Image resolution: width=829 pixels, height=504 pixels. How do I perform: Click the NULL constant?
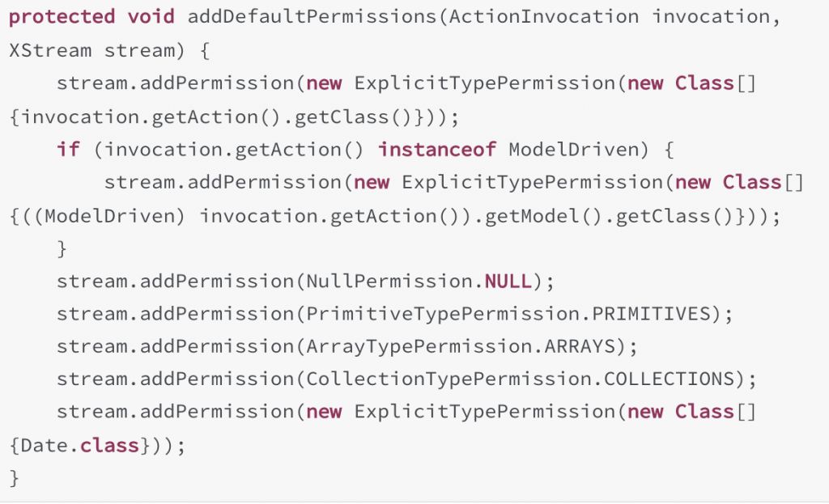(508, 281)
